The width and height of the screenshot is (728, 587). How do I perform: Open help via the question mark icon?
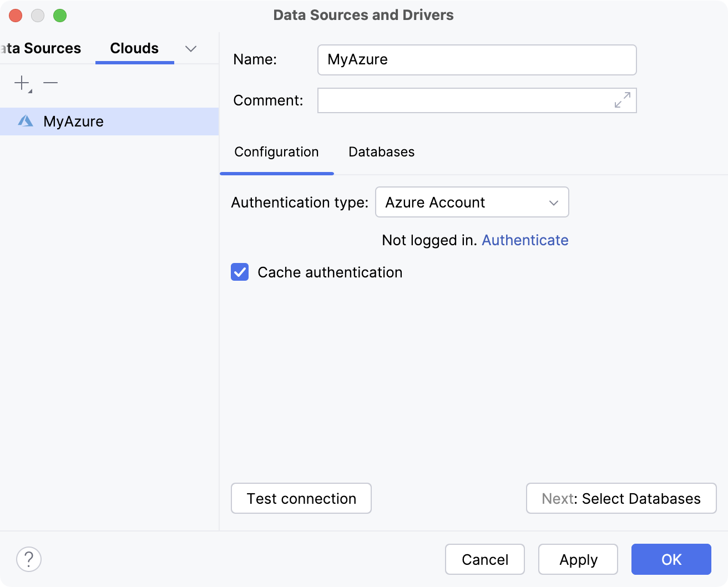pyautogui.click(x=28, y=559)
